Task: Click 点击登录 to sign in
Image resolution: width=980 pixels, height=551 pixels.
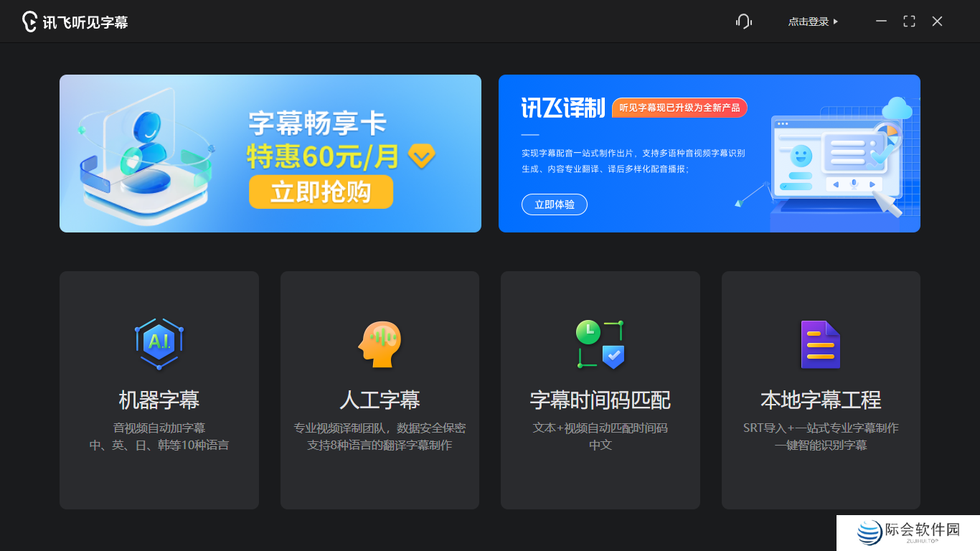Action: pos(810,21)
